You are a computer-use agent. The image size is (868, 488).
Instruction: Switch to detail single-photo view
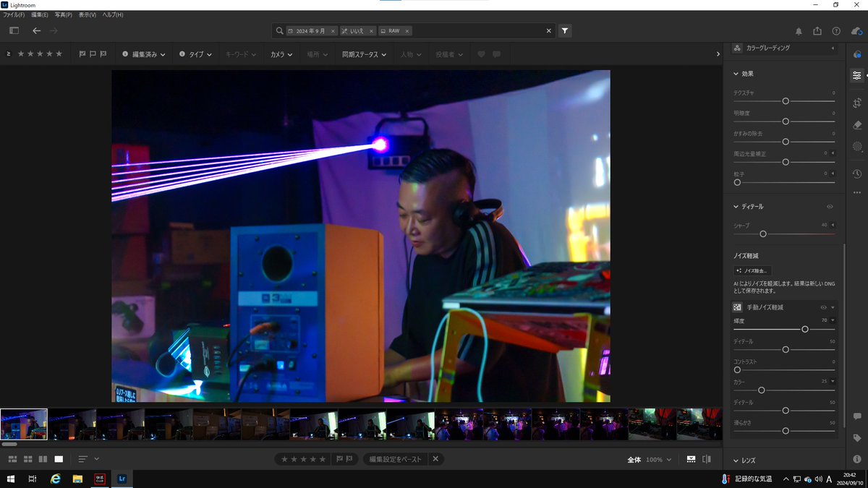point(59,459)
